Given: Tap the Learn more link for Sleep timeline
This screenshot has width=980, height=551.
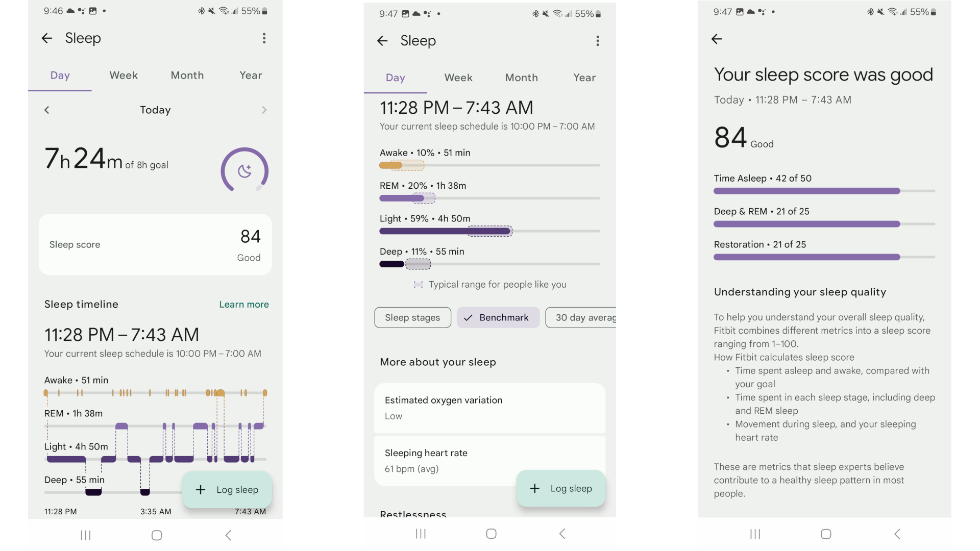Looking at the screenshot, I should coord(243,304).
